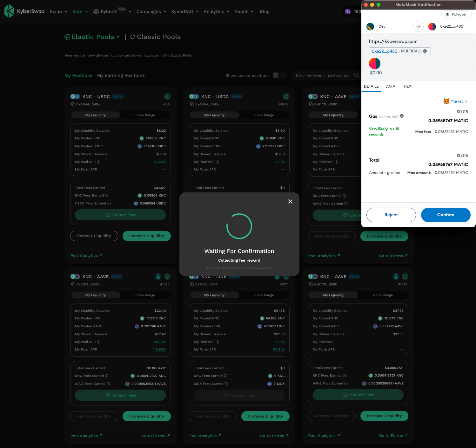The width and height of the screenshot is (476, 448).
Task: Copy address icon on position #1068 card
Action: point(192,104)
